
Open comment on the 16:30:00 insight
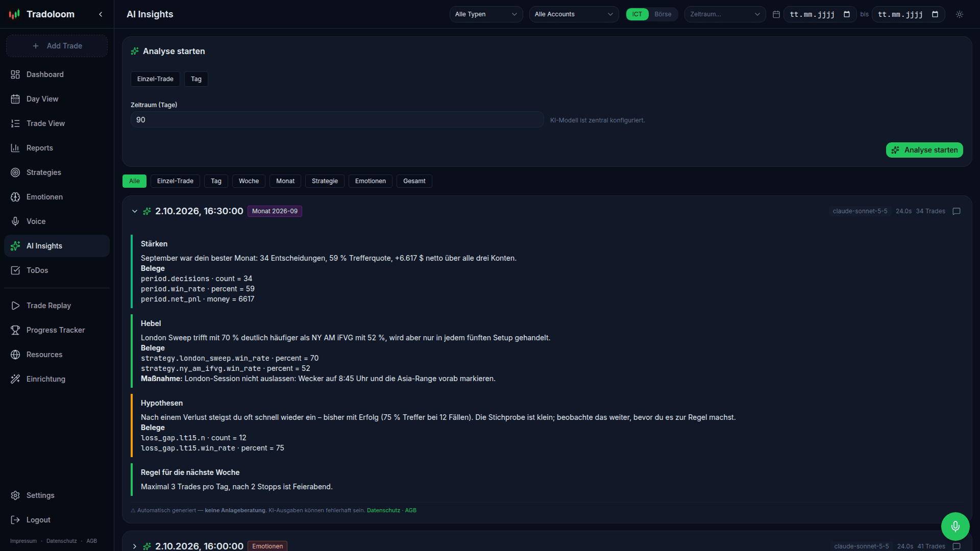pyautogui.click(x=957, y=211)
